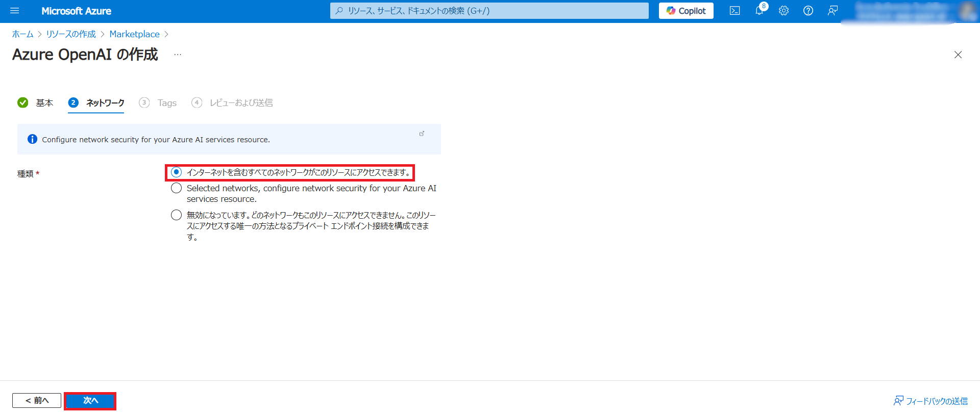Open the フィードバックの送信 link

(x=930, y=401)
